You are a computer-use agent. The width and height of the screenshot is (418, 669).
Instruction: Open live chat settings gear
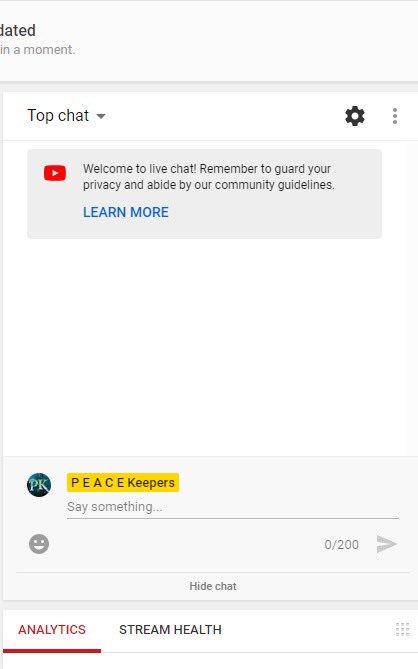[x=355, y=116]
